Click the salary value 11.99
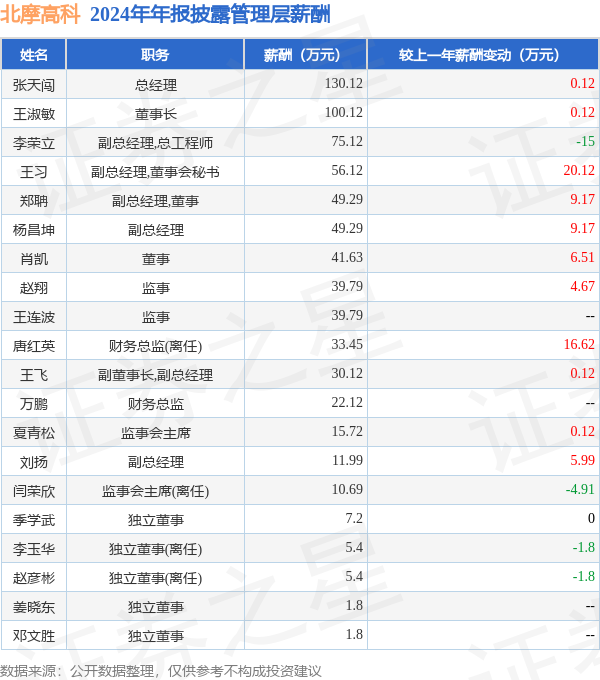The width and height of the screenshot is (600, 680). (x=347, y=461)
